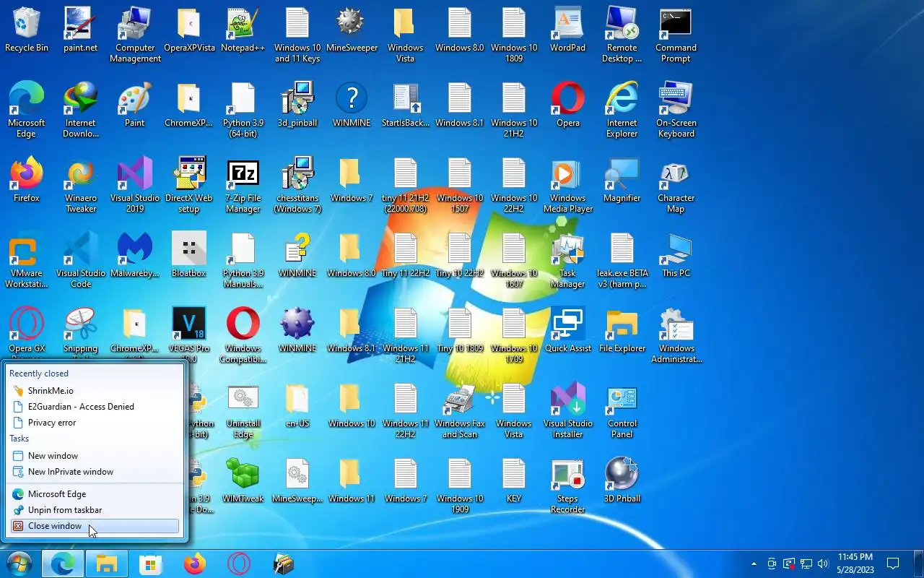Choose Unpin from taskbar

95,510
